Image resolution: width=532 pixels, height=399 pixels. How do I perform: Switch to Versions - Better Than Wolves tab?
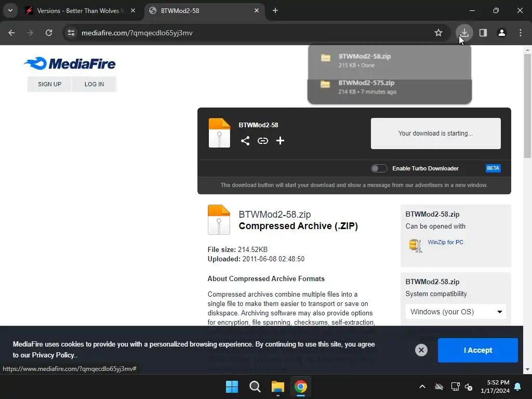(x=81, y=10)
